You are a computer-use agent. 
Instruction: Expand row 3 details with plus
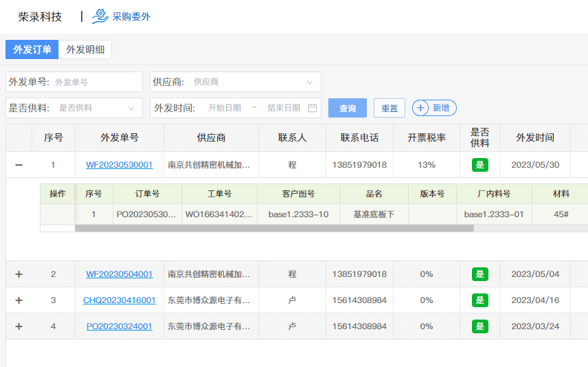19,300
